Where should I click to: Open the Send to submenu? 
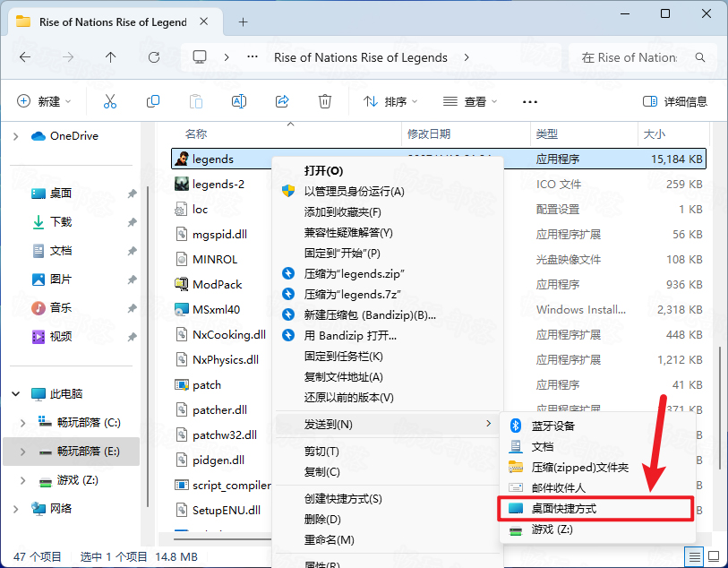(387, 424)
